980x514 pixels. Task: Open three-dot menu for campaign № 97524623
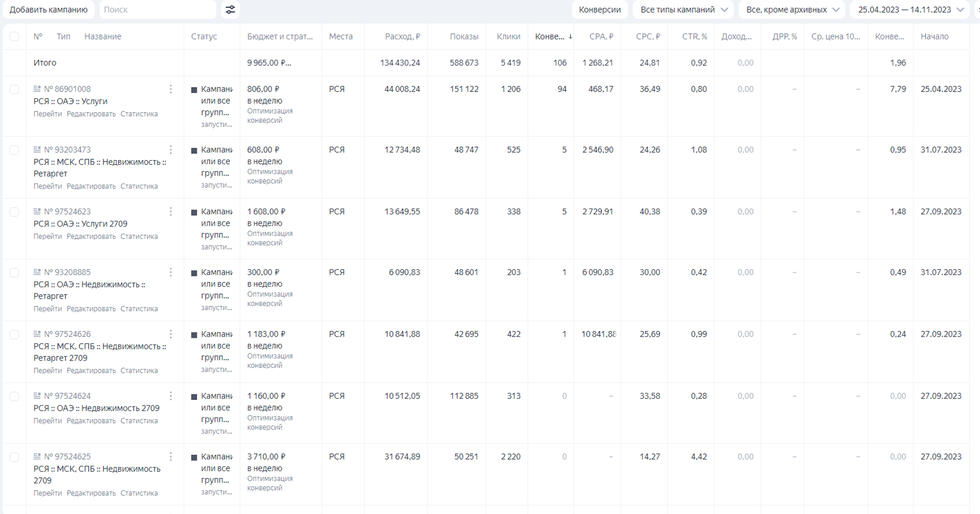click(x=171, y=211)
